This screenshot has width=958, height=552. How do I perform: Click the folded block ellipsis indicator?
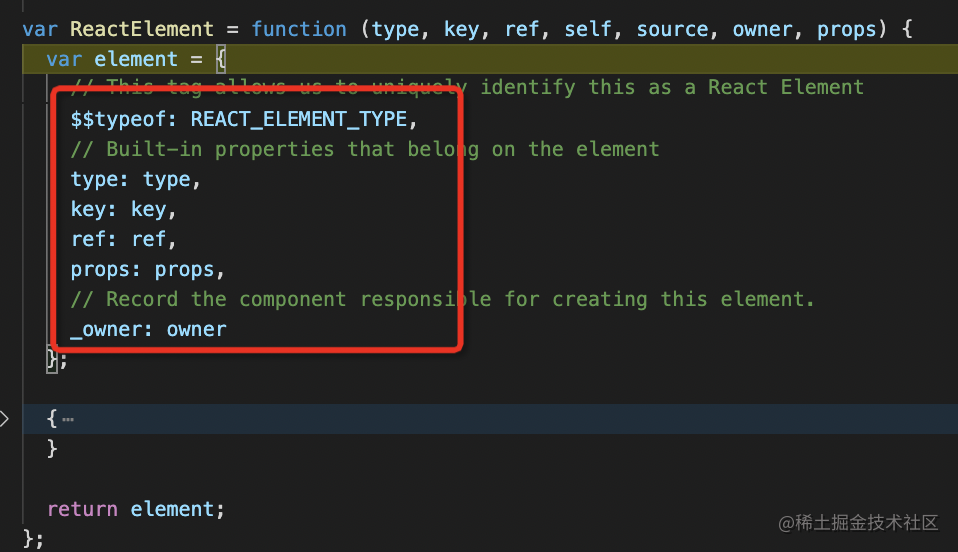pyautogui.click(x=68, y=419)
